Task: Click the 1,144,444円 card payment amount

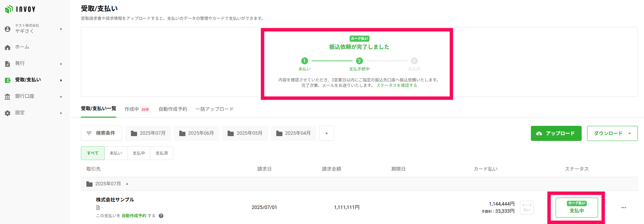Action: pos(501,204)
